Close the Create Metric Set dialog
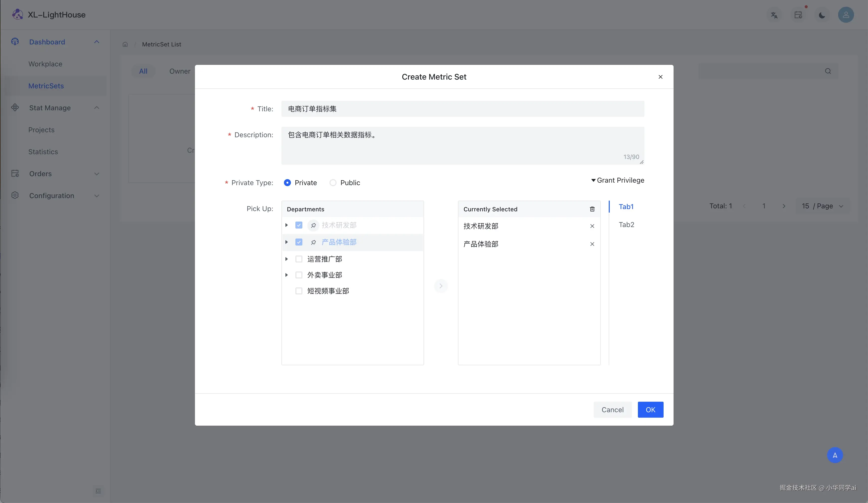 (660, 77)
